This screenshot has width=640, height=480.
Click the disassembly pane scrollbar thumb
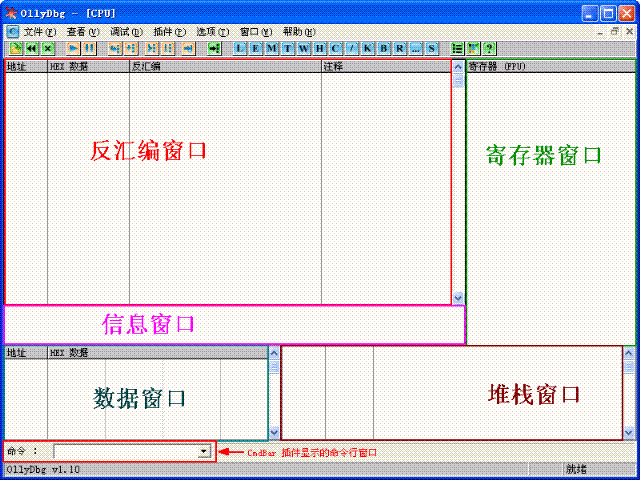458,80
